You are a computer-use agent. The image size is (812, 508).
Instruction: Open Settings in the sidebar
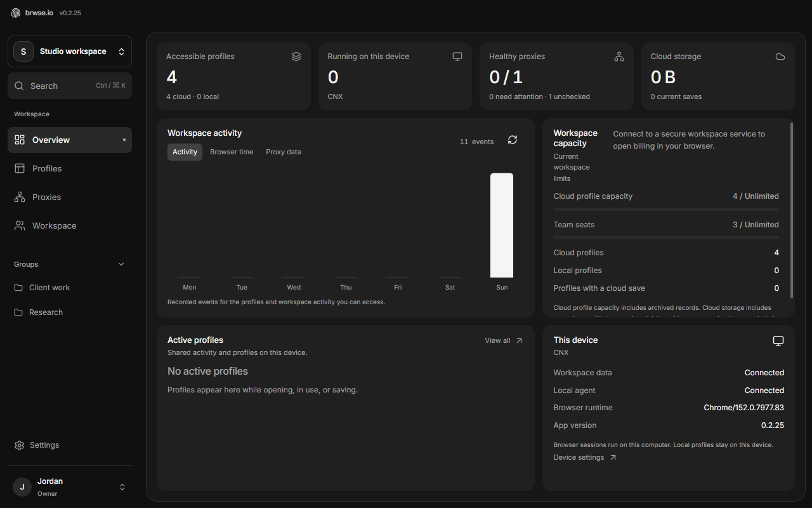70,445
